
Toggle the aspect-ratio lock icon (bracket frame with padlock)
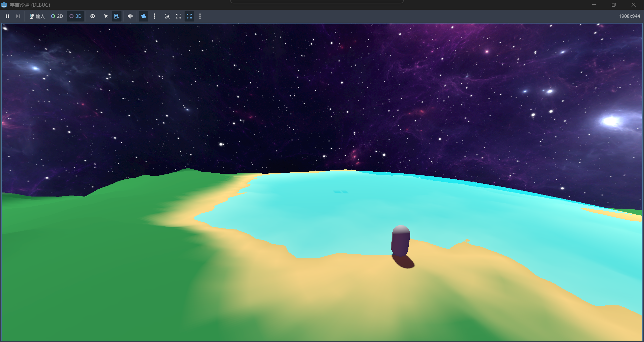pyautogui.click(x=168, y=16)
